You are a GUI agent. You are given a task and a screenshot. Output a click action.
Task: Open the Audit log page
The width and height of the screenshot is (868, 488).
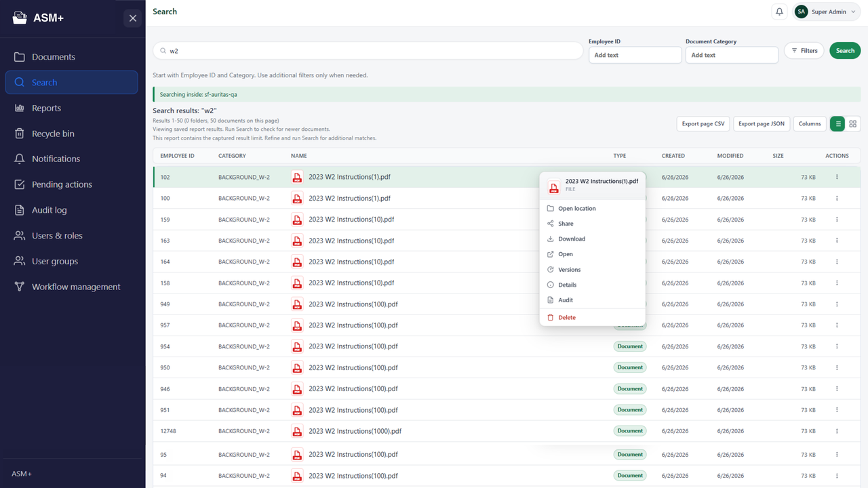click(71, 210)
